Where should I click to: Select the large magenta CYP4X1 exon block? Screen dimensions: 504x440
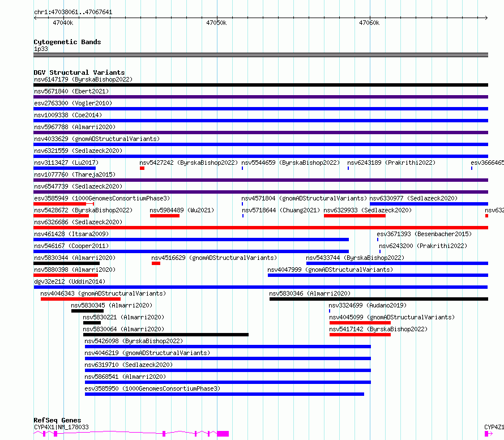(223, 434)
